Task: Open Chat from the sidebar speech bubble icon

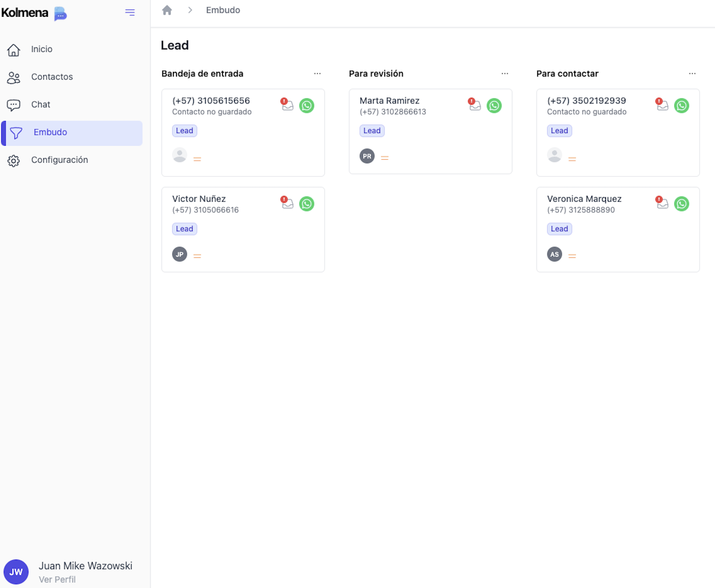Action: (x=13, y=105)
